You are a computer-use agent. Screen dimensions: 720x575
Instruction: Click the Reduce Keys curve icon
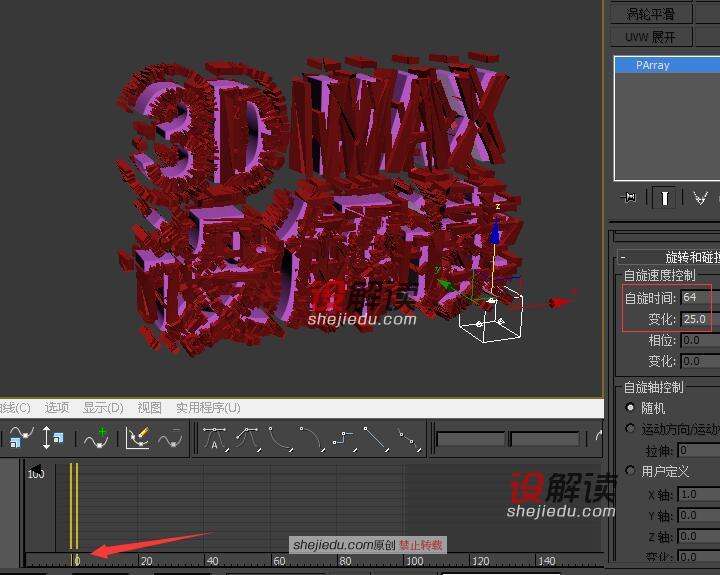[x=170, y=440]
